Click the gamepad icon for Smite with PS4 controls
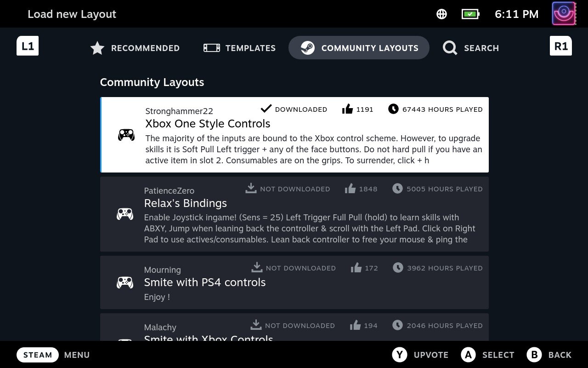 (x=125, y=282)
